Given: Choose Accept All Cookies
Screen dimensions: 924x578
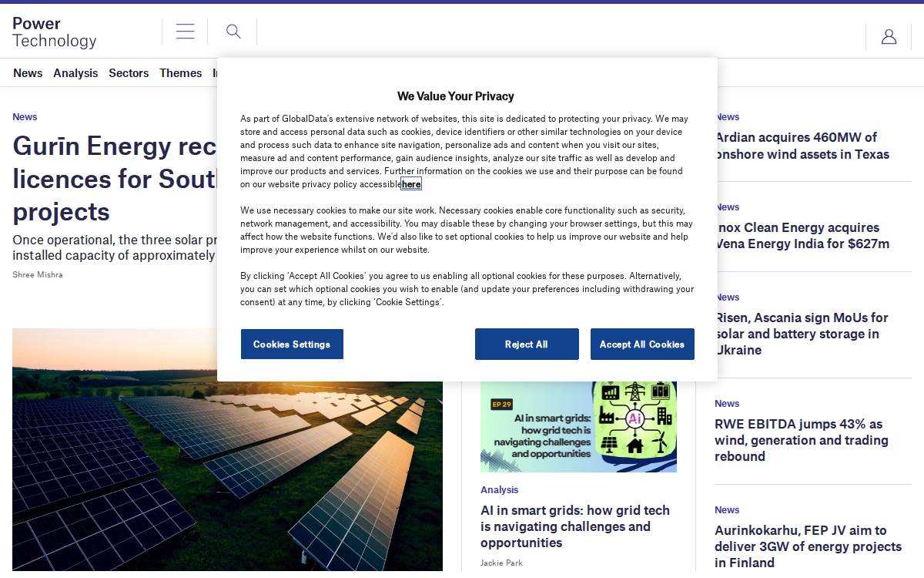Looking at the screenshot, I should point(642,344).
